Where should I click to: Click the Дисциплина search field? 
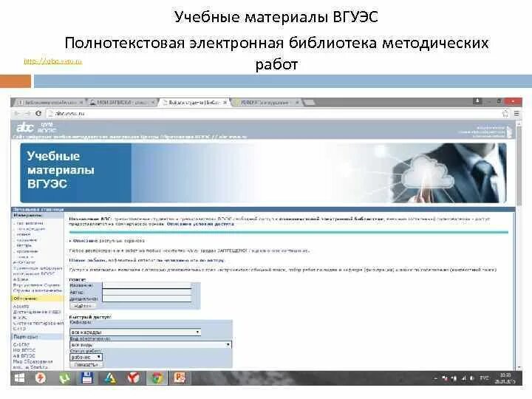(147, 299)
